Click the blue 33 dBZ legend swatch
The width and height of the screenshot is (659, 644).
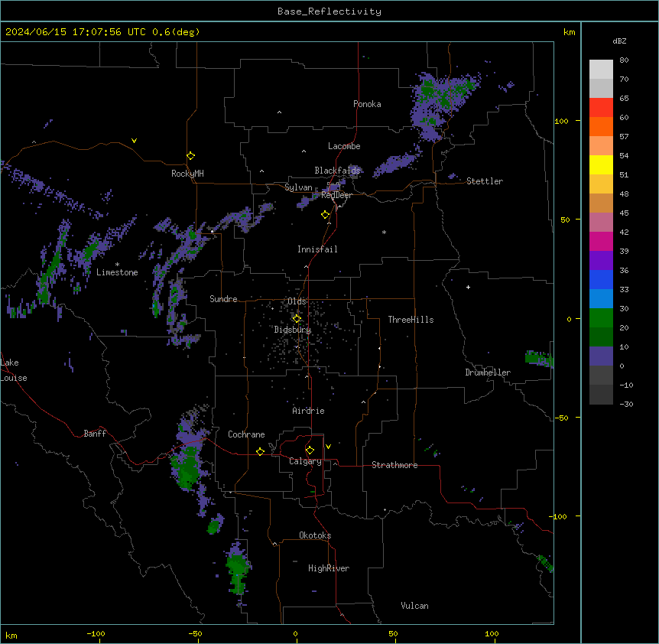601,279
